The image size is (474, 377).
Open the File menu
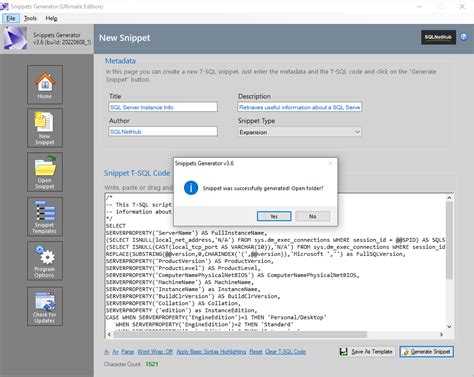point(11,18)
